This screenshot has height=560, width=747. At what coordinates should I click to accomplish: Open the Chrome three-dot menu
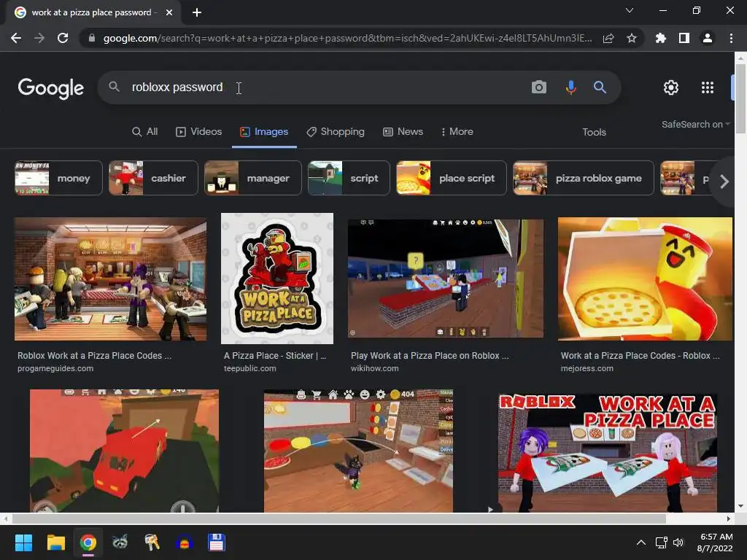(731, 38)
